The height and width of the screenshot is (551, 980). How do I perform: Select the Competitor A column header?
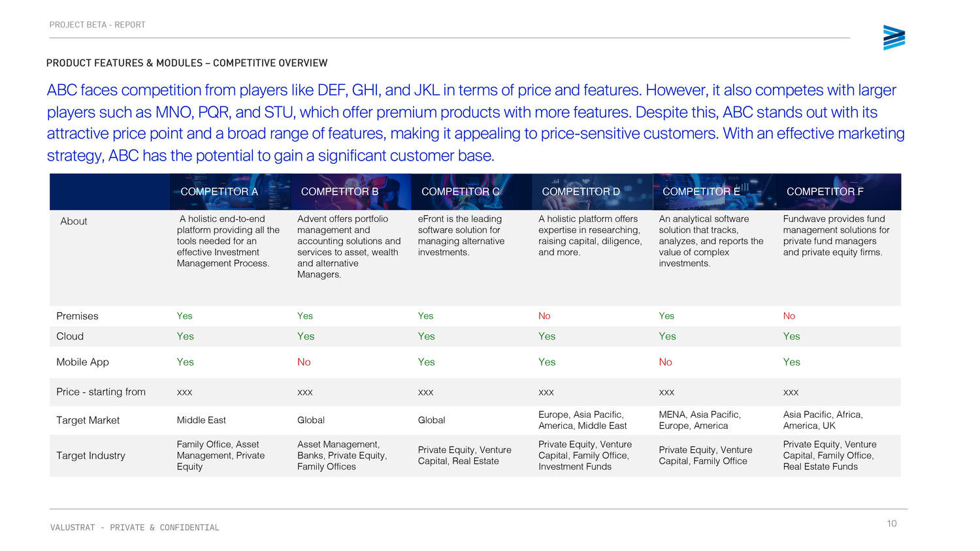(220, 192)
